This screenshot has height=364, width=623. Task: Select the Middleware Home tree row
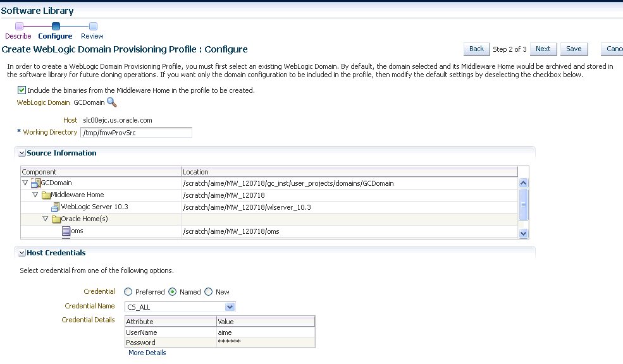click(269, 195)
